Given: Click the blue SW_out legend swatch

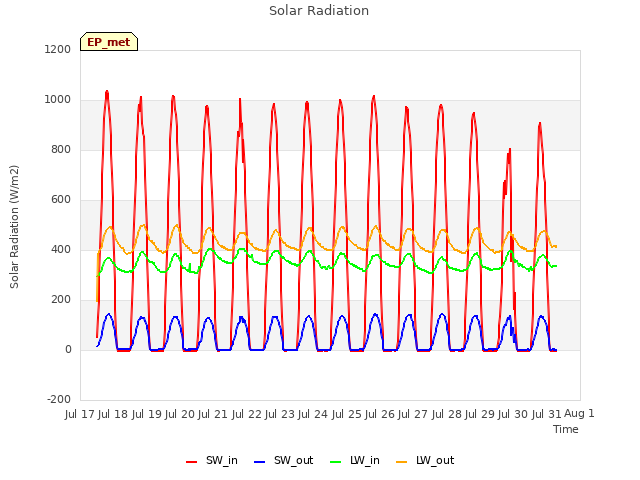Looking at the screenshot, I should [x=259, y=462].
